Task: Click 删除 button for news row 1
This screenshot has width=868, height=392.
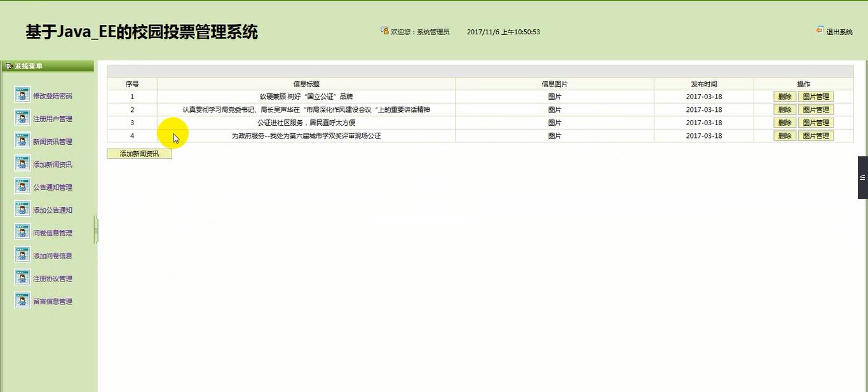Action: click(785, 97)
